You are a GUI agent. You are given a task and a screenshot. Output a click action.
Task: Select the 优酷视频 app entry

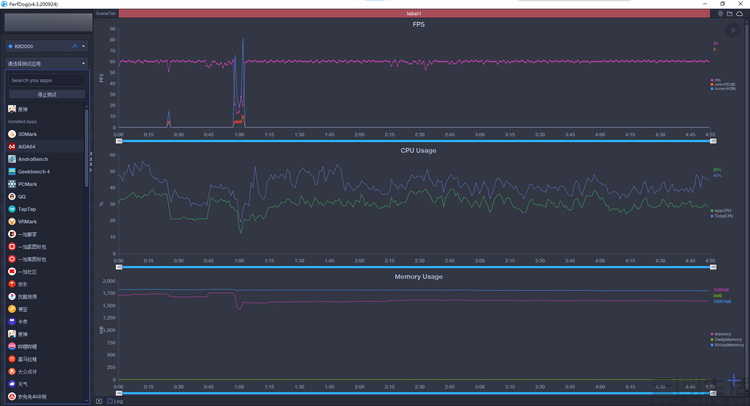(45, 296)
